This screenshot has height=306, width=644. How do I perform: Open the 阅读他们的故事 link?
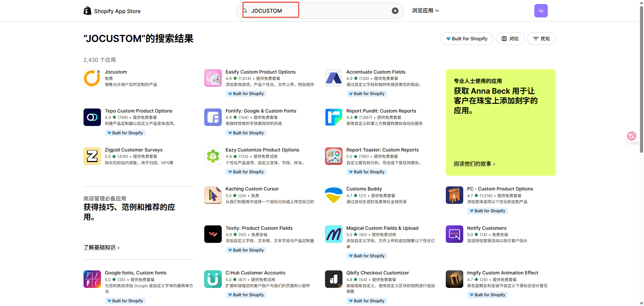[474, 164]
